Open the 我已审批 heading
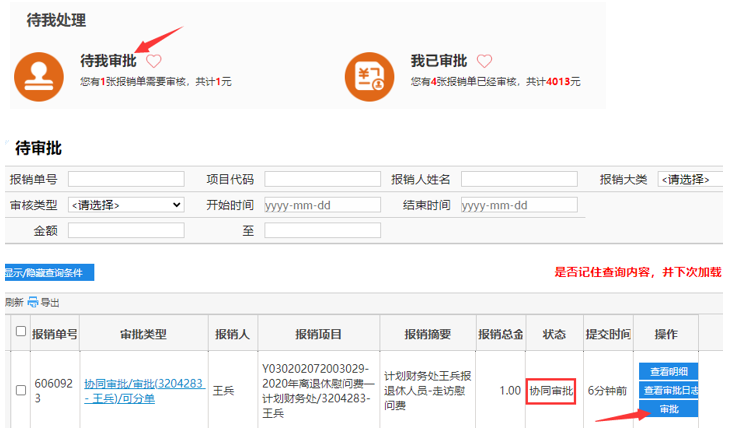The image size is (731, 434). click(438, 61)
